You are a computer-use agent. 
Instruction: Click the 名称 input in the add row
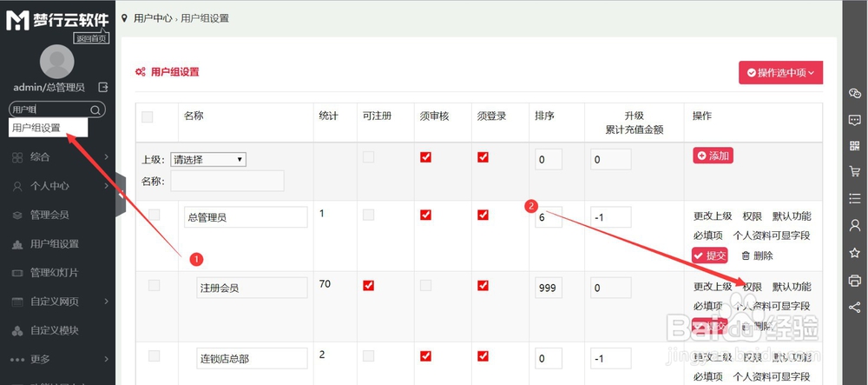point(227,181)
